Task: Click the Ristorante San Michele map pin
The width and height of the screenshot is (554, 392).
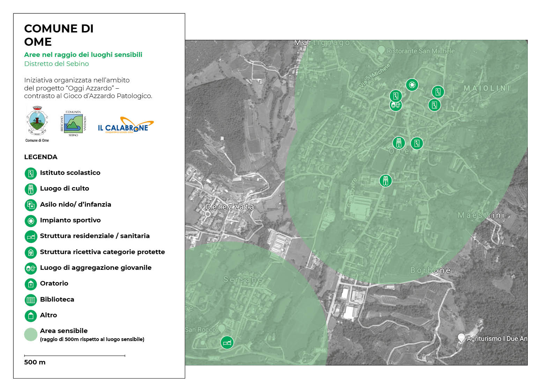Action: point(381,50)
